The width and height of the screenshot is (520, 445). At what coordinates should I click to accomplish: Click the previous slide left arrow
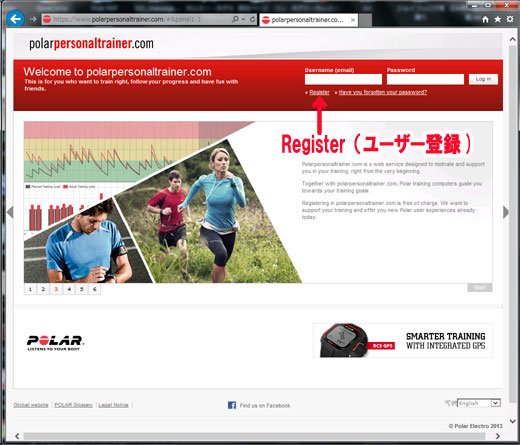click(x=10, y=212)
